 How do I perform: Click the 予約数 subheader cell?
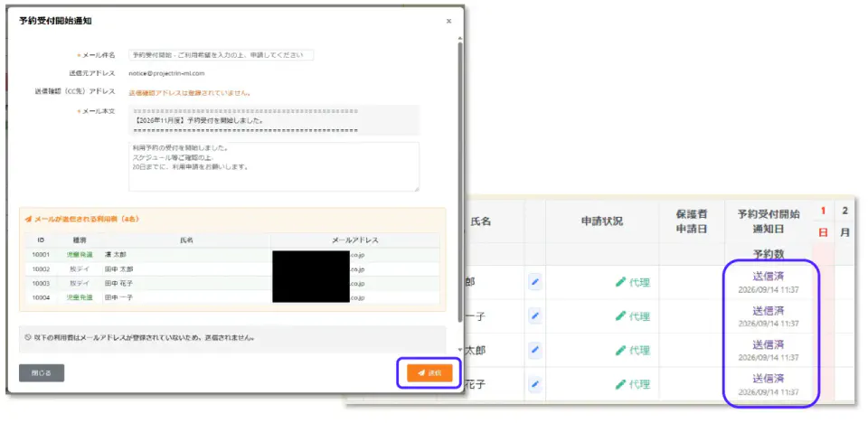[769, 254]
